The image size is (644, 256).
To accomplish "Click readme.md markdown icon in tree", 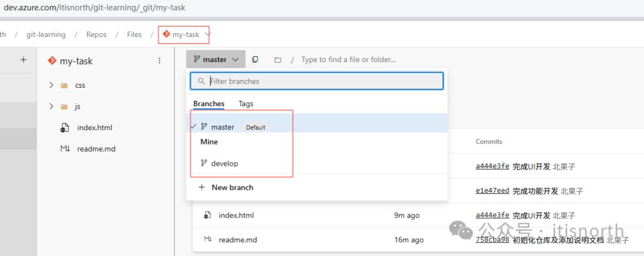I will [x=65, y=149].
